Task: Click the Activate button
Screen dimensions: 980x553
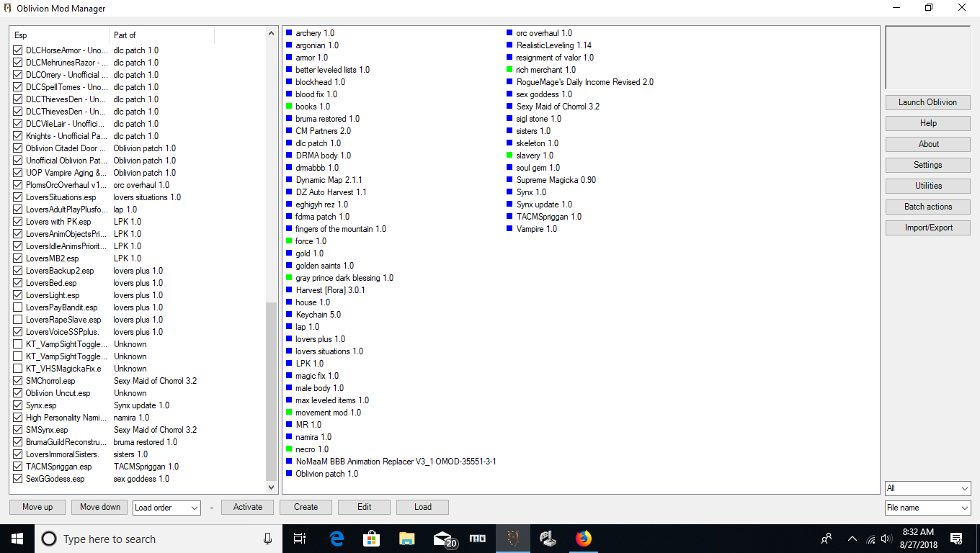Action: coord(248,507)
